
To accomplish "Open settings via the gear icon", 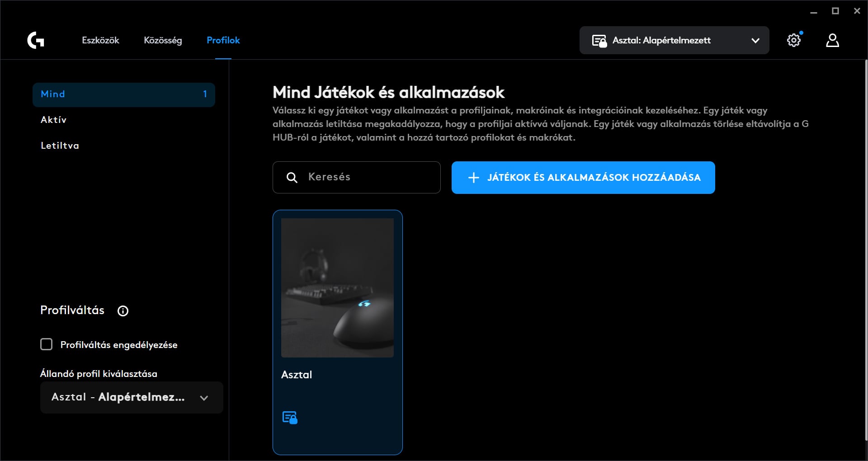I will 793,40.
